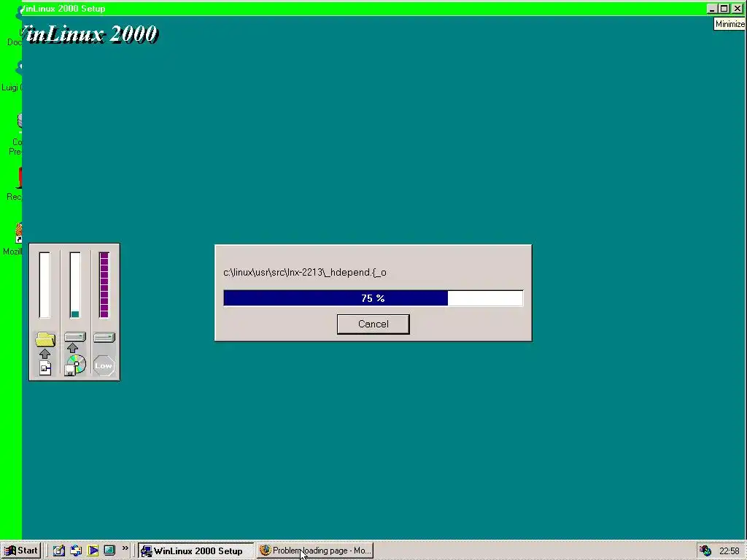Switch to Problem loading page Mozilla window
747x560 pixels.
coord(315,551)
